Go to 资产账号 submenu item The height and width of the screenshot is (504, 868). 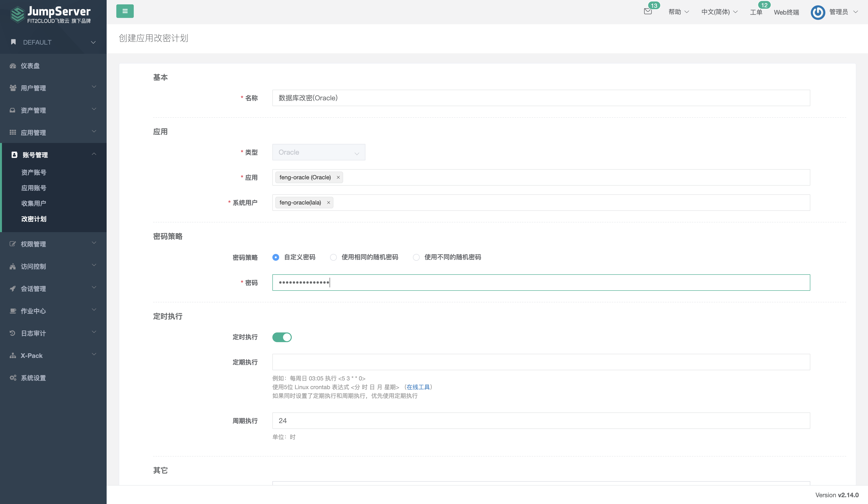[x=34, y=173]
